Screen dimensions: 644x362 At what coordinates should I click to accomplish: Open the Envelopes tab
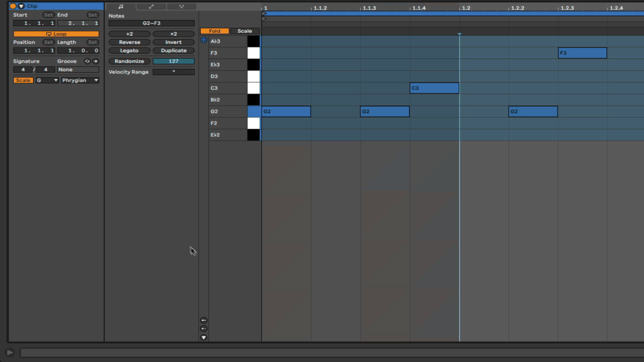(151, 6)
